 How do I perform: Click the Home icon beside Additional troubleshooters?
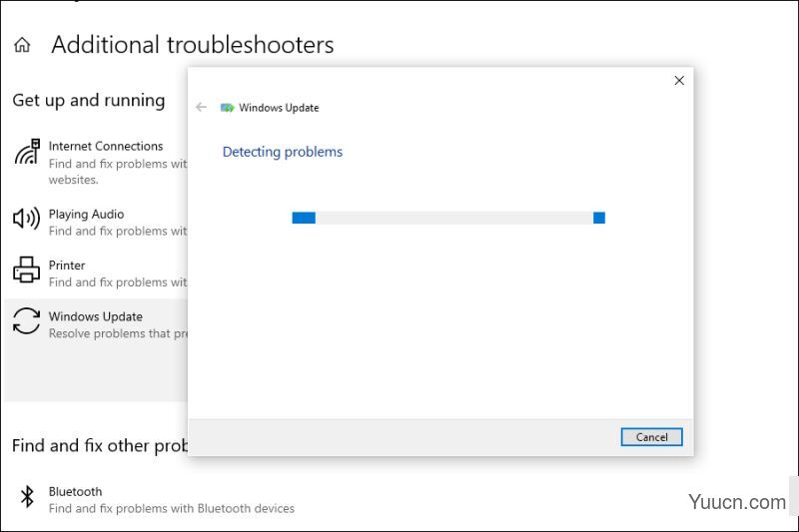coord(22,45)
